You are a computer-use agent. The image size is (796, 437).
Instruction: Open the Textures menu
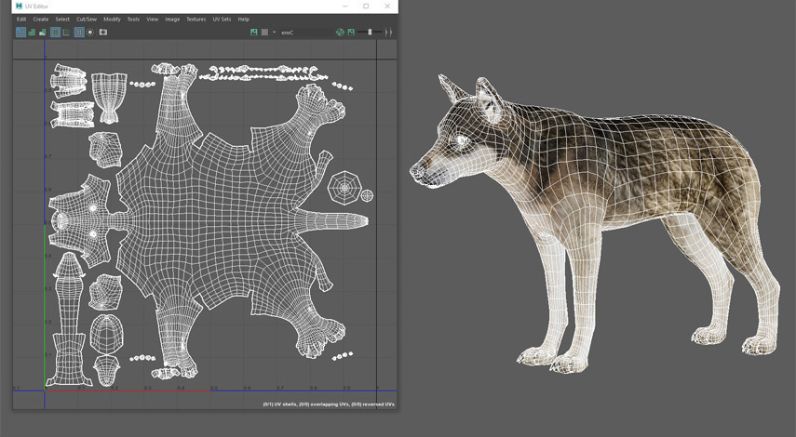pyautogui.click(x=196, y=19)
